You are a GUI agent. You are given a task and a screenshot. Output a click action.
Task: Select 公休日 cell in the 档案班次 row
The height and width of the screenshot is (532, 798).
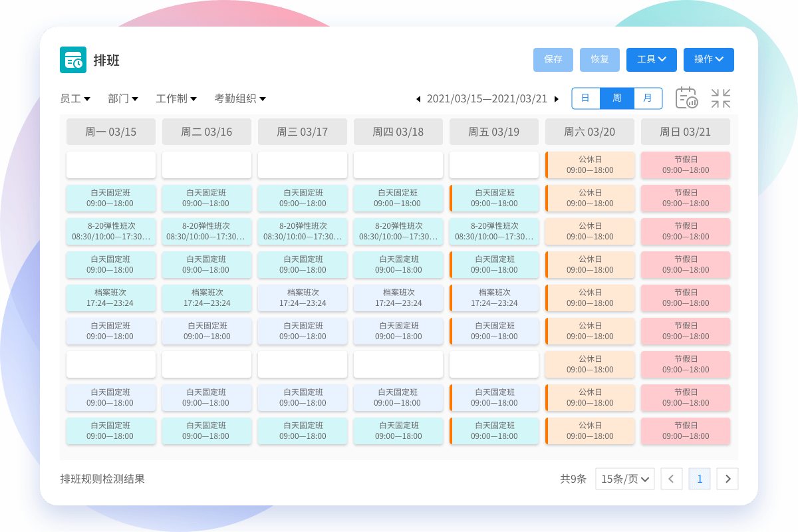[590, 298]
